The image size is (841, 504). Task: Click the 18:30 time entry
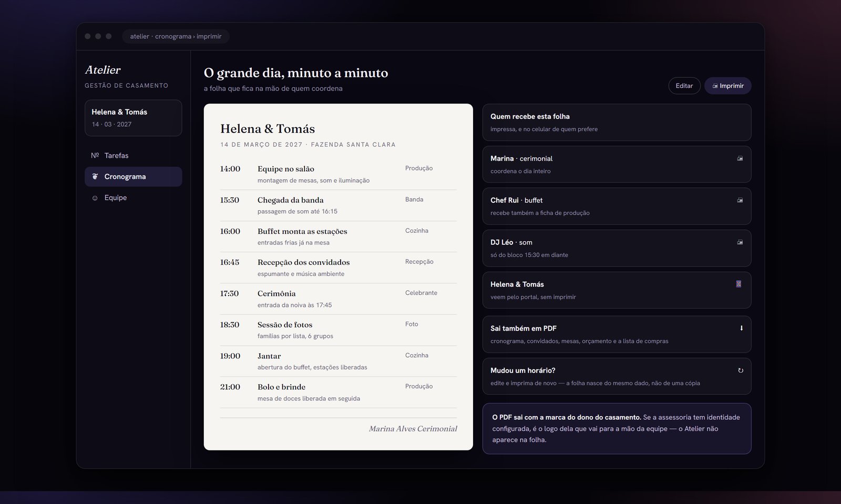[230, 325]
